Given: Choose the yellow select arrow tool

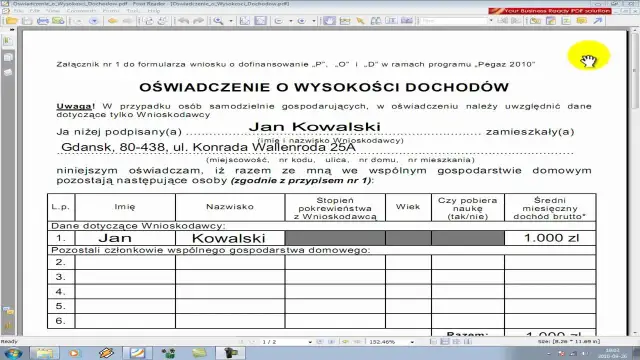Looking at the screenshot, I should point(360,21).
